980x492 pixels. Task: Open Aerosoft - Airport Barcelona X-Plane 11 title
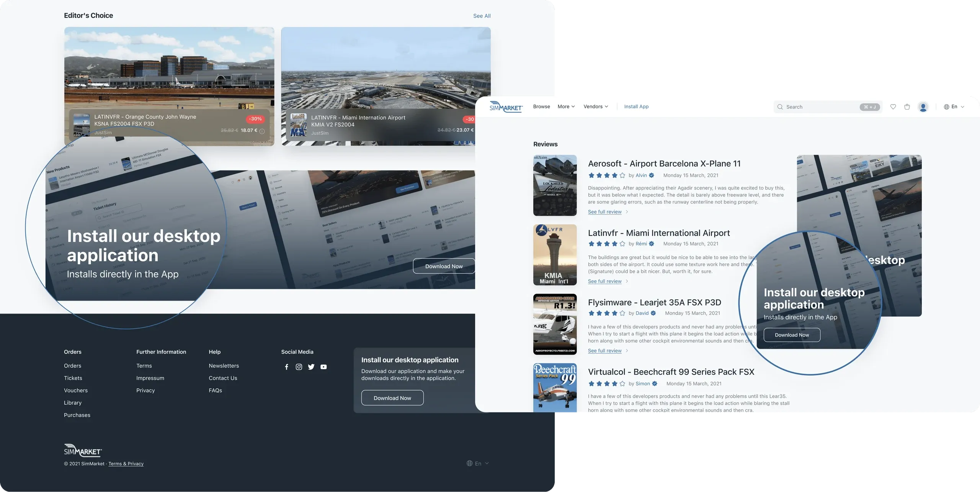(x=664, y=163)
